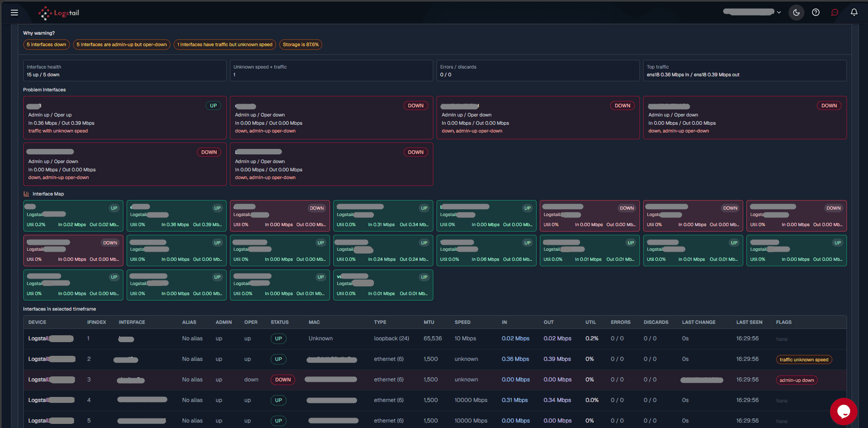Sort table by INTERFACE column
868x428 pixels.
click(x=132, y=322)
